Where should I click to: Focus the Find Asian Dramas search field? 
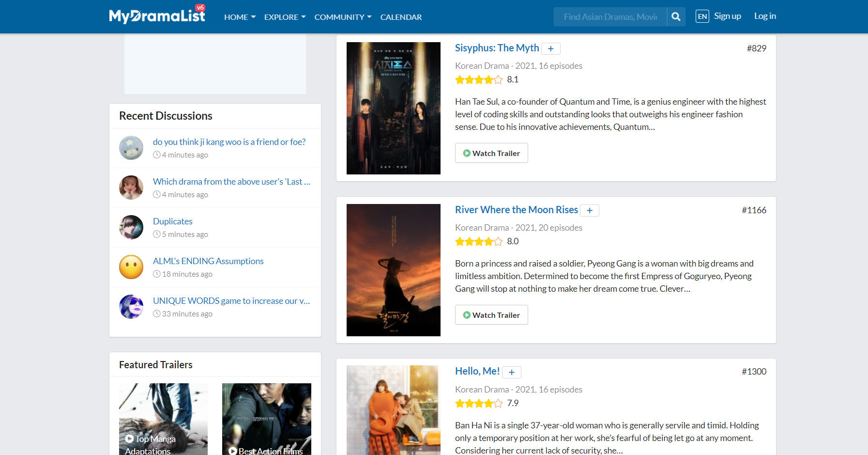point(610,17)
